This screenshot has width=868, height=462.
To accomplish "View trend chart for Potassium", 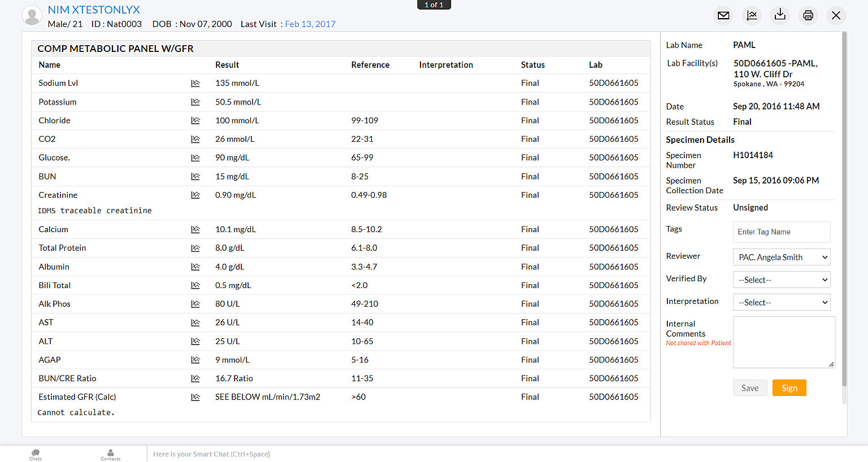I will [x=196, y=102].
